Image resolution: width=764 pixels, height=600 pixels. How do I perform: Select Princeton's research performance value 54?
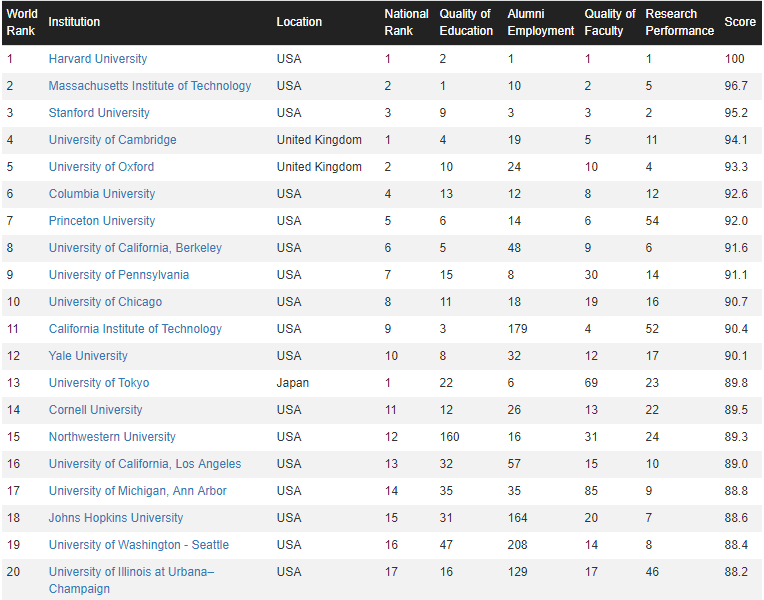click(x=652, y=221)
